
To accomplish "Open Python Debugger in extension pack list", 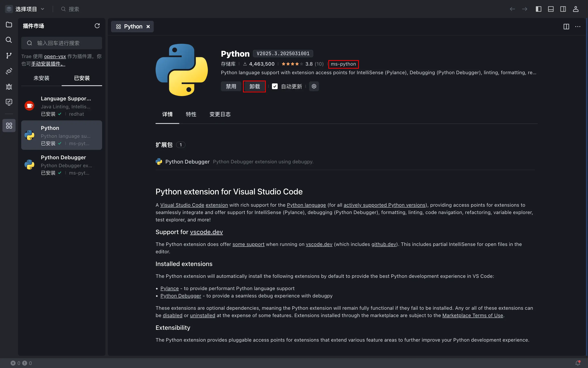I will point(187,162).
